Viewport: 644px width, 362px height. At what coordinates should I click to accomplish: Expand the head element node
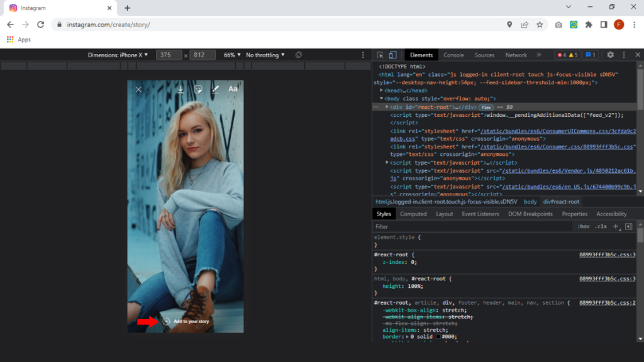382,90
